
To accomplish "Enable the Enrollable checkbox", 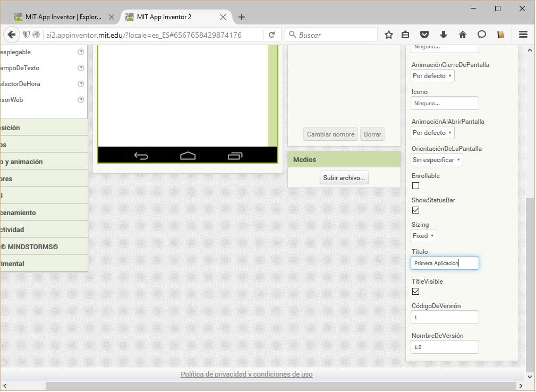I will coord(415,186).
